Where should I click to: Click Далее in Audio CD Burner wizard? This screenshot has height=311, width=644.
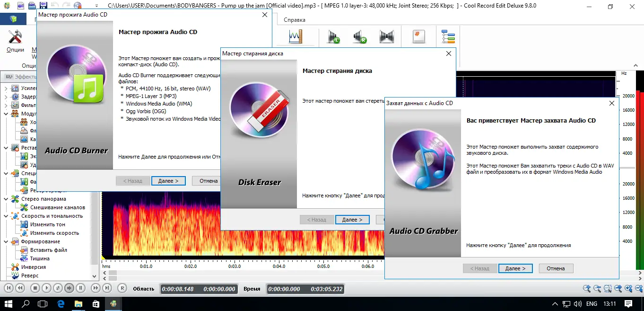pyautogui.click(x=168, y=181)
